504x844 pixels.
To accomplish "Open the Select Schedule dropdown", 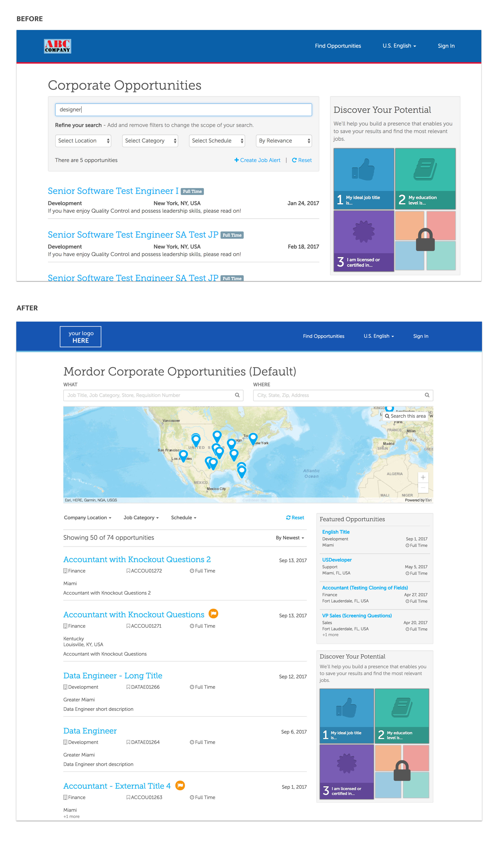I will click(217, 141).
